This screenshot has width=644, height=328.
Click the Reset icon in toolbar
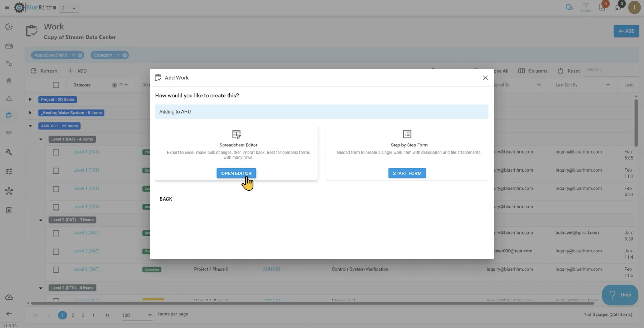[x=561, y=71]
